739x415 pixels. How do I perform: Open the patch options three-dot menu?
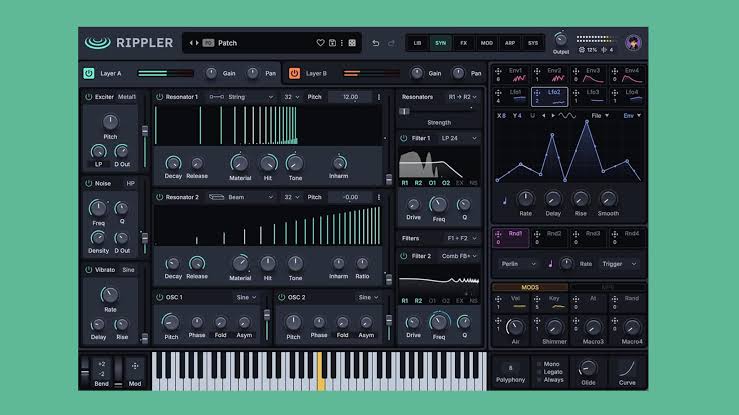342,43
